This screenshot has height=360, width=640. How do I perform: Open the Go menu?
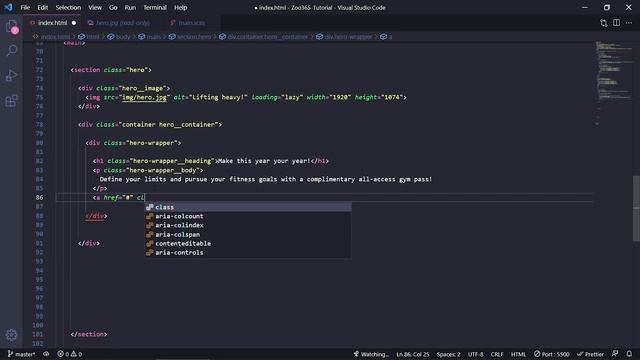[x=113, y=7]
